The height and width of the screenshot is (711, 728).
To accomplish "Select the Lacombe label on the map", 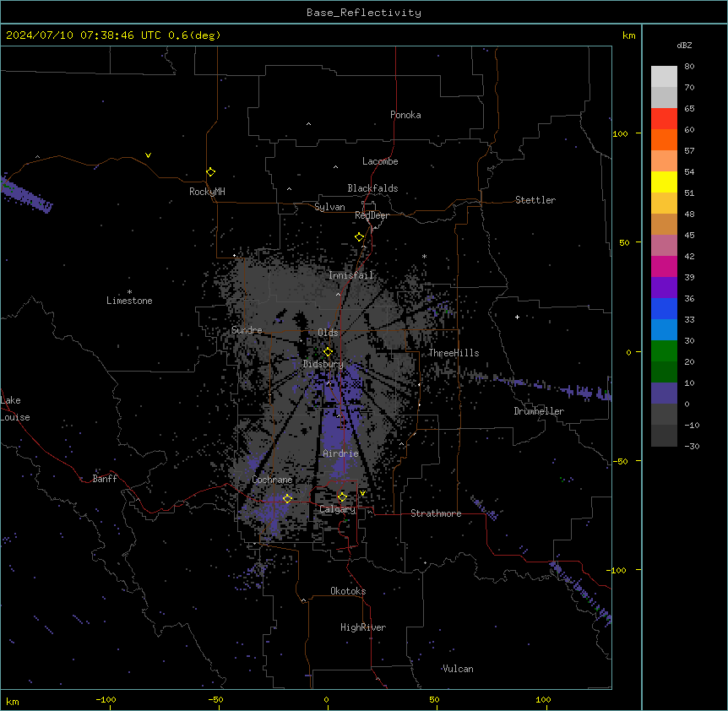I will click(x=380, y=161).
